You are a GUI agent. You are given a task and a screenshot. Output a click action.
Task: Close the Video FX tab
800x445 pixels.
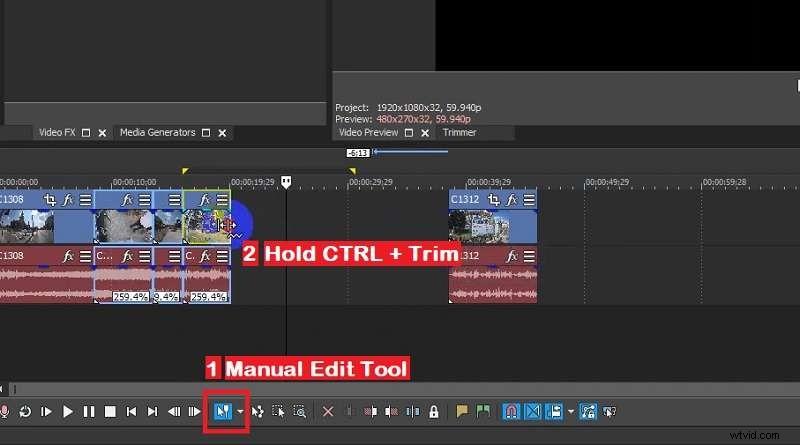coord(102,133)
